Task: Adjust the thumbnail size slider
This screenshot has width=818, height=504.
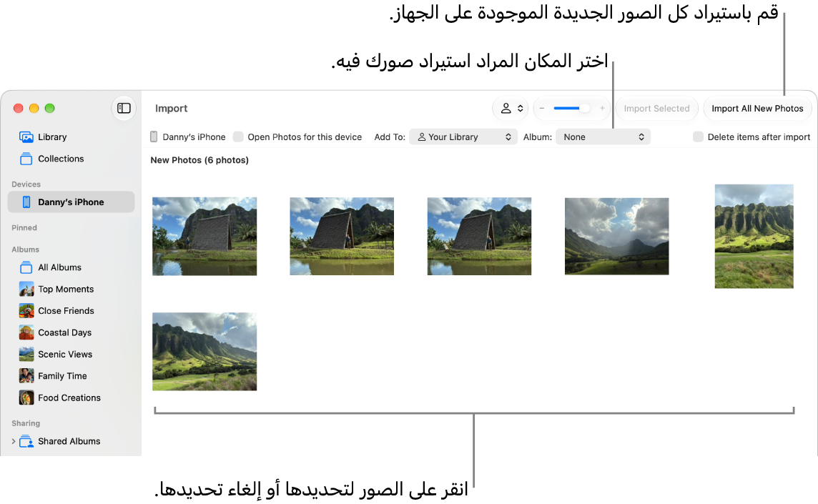Action: tap(572, 108)
